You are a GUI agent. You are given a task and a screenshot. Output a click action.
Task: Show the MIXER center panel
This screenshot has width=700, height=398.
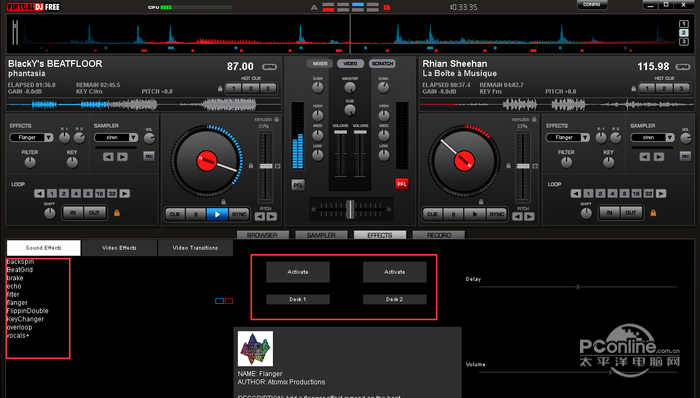click(x=320, y=64)
